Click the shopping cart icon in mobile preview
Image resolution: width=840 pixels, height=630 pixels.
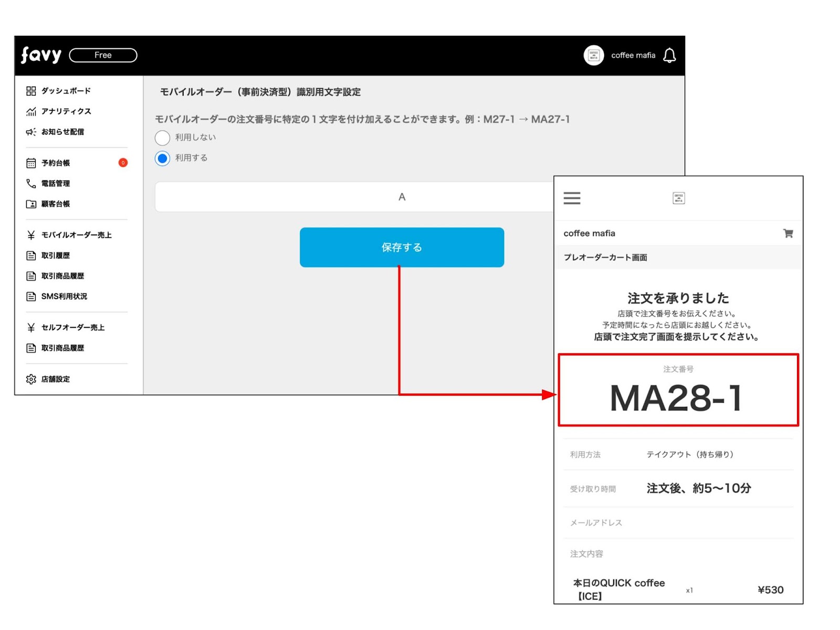coord(788,233)
